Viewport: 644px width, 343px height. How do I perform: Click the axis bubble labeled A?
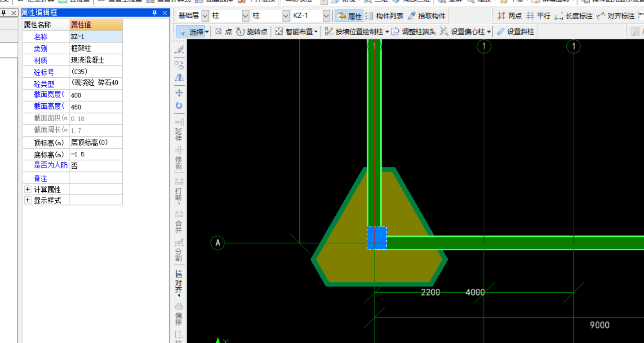pyautogui.click(x=218, y=243)
